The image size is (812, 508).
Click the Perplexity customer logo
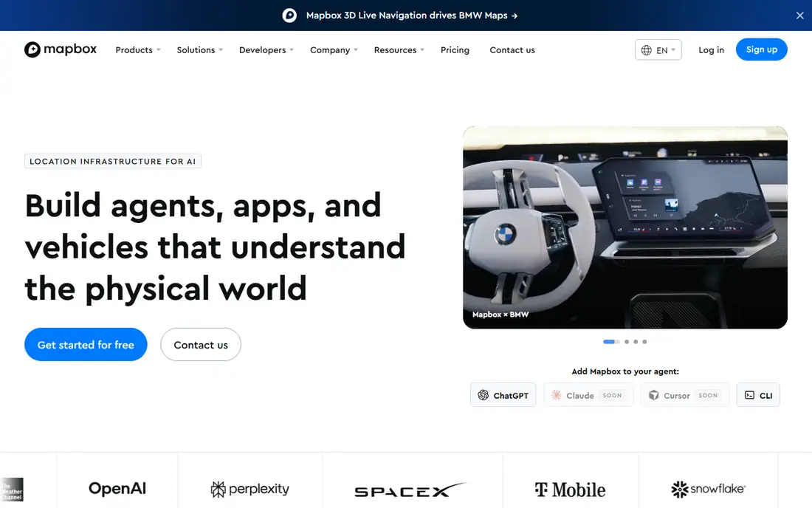[250, 489]
